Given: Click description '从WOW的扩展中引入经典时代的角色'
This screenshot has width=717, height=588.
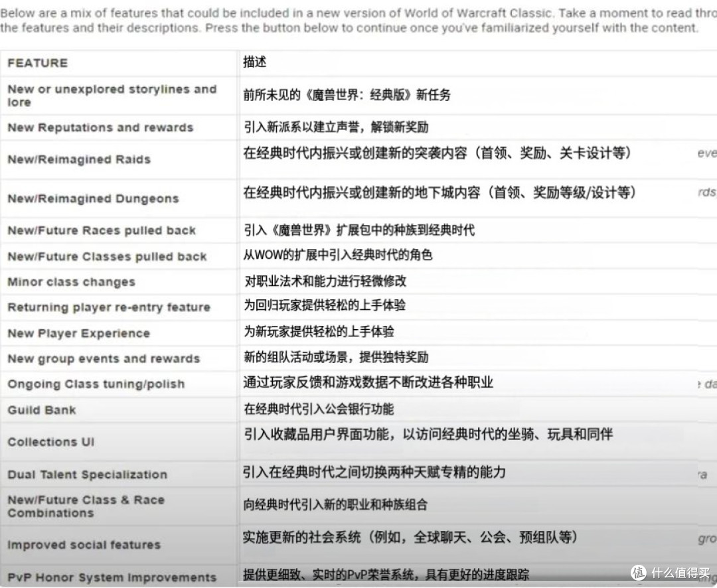Looking at the screenshot, I should (337, 255).
